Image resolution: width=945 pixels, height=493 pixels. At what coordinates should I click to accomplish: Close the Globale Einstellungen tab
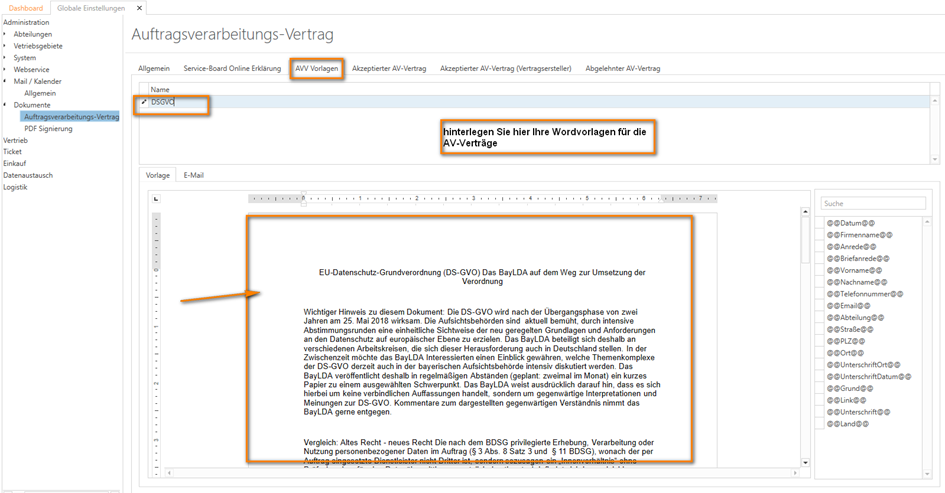point(137,8)
